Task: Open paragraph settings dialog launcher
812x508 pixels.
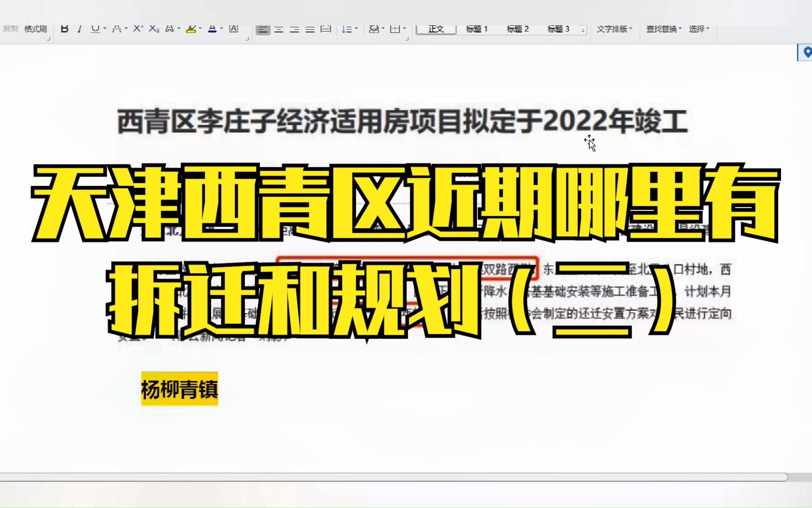Action: coord(407,39)
